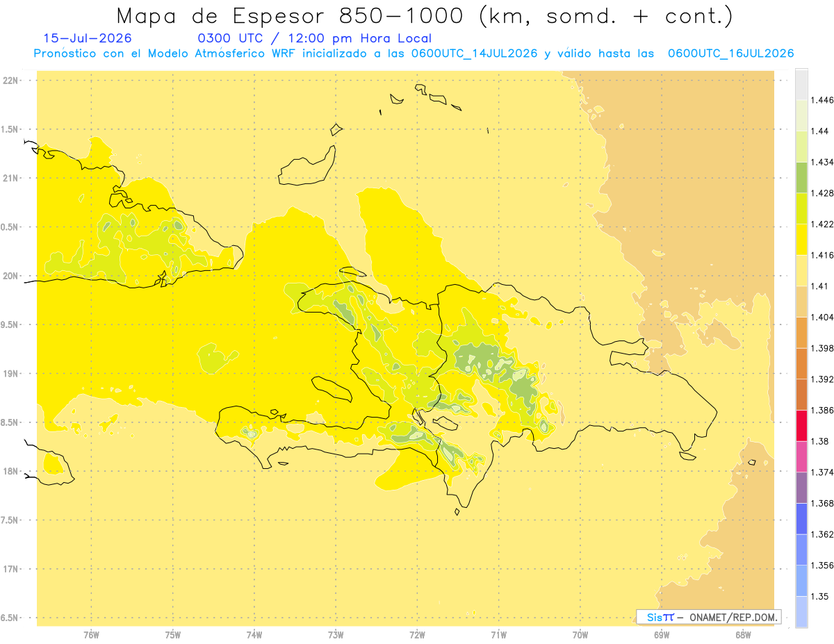Click the '76W' longitude label
This screenshot has width=834, height=644.
click(x=91, y=634)
